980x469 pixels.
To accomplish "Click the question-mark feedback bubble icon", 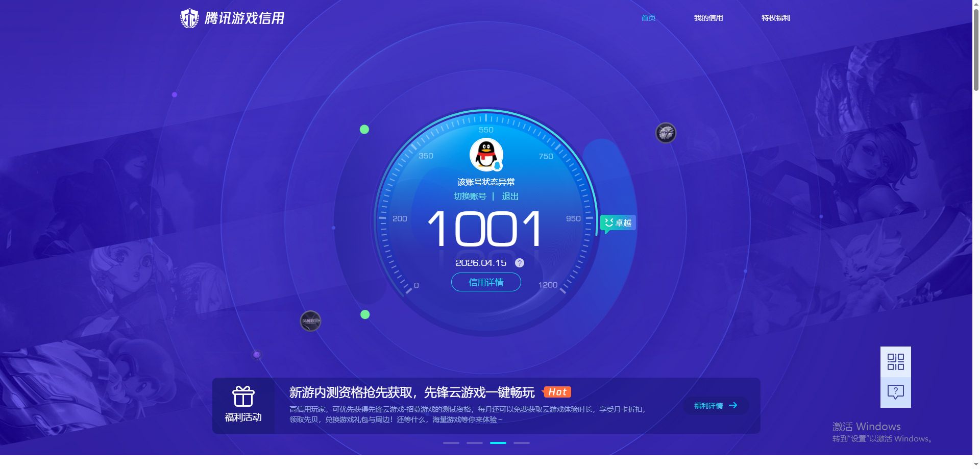I will pyautogui.click(x=896, y=392).
